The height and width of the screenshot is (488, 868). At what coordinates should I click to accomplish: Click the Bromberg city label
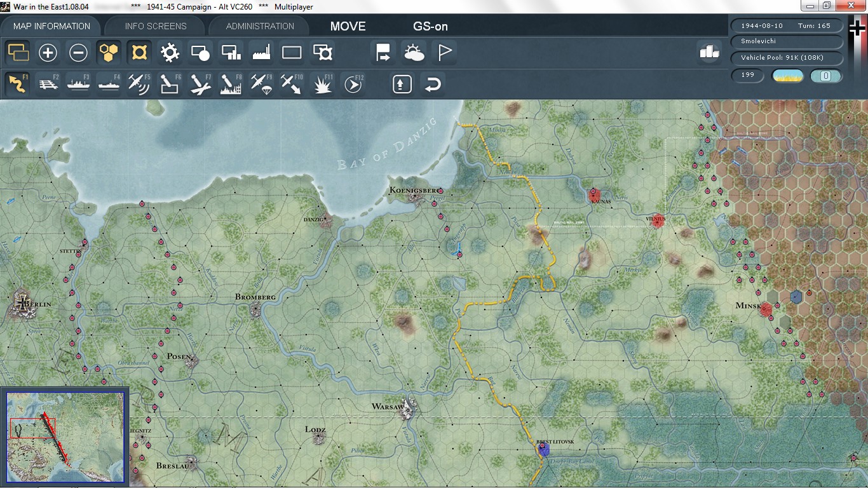255,297
